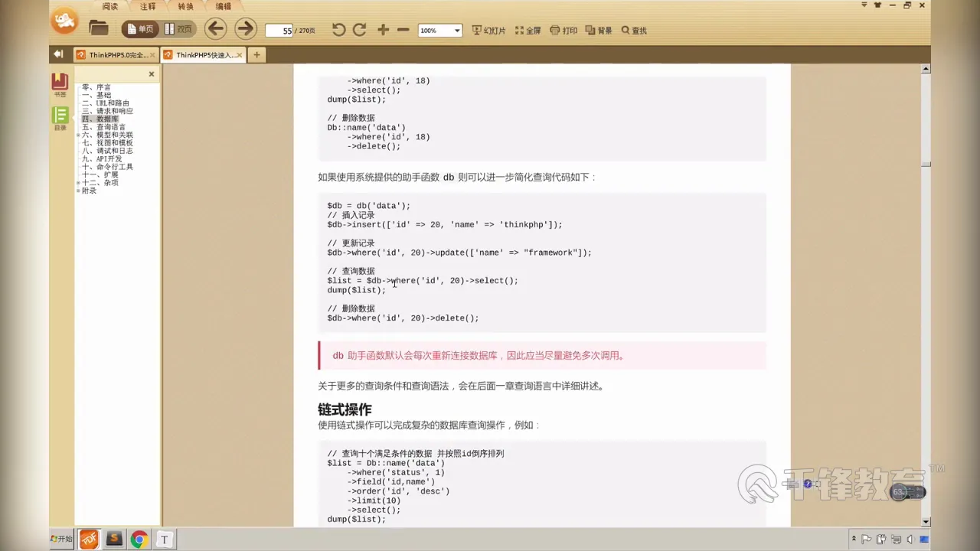Open file with the folder icon
The image size is (980, 551).
[99, 29]
